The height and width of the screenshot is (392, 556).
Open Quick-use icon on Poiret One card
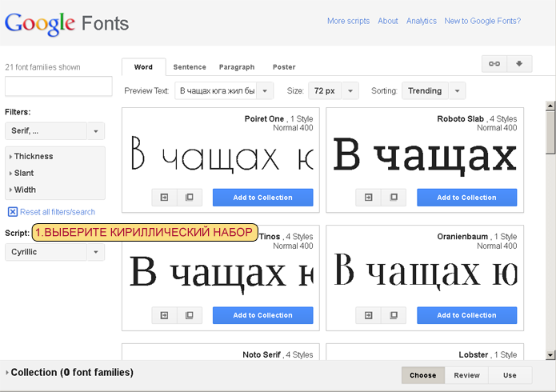pyautogui.click(x=164, y=198)
